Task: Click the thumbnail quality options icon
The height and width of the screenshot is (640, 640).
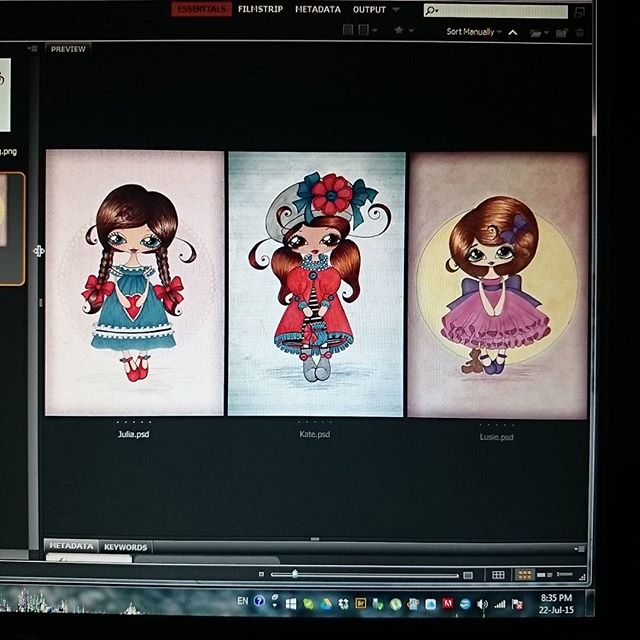Action: [x=349, y=31]
